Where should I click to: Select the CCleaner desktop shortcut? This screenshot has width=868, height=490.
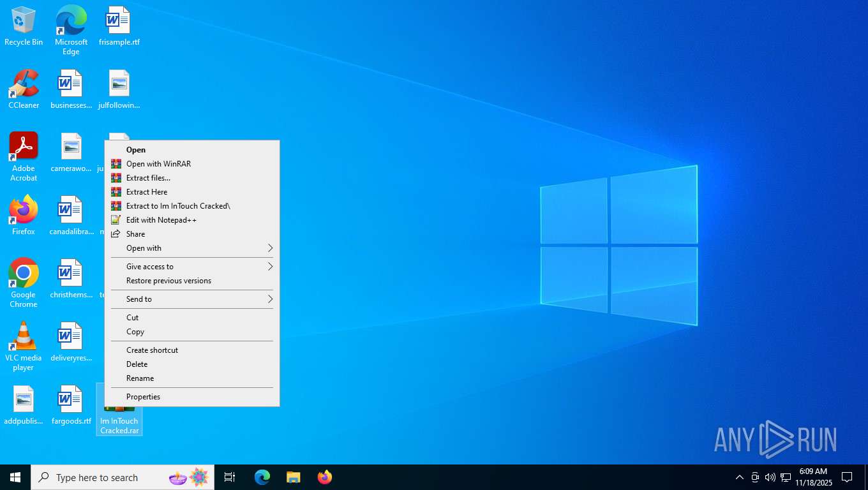coord(24,89)
